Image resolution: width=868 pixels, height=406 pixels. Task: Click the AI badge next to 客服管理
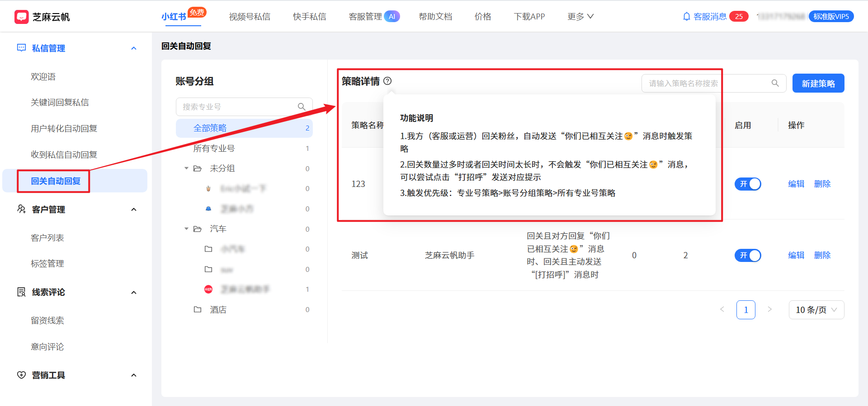392,17
